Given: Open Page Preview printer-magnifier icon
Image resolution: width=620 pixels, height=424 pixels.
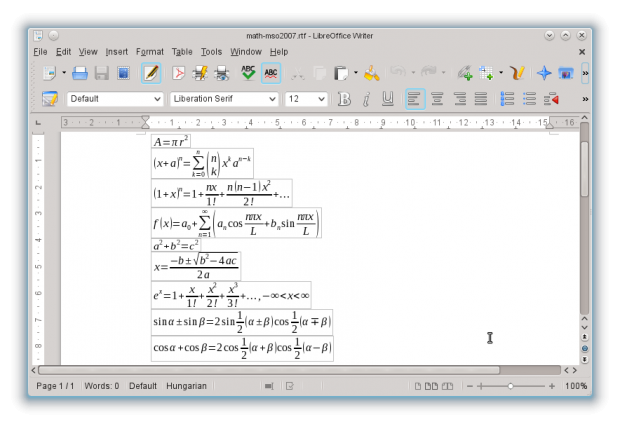Looking at the screenshot, I should 222,73.
